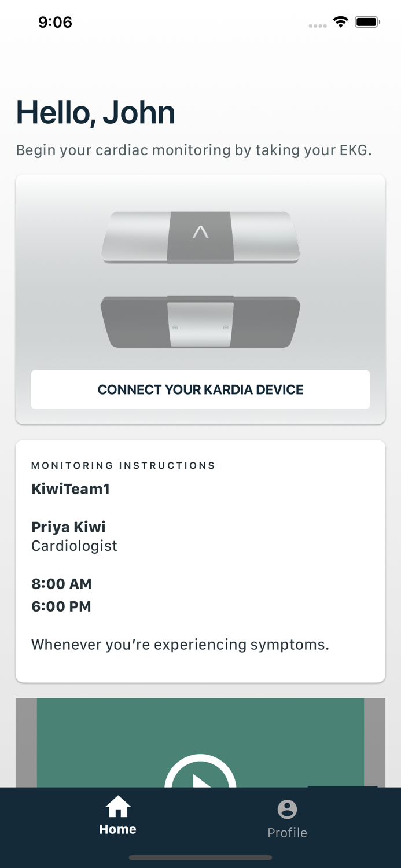401x868 pixels.
Task: Tap the 6:00 PM reminder time
Action: 61,606
